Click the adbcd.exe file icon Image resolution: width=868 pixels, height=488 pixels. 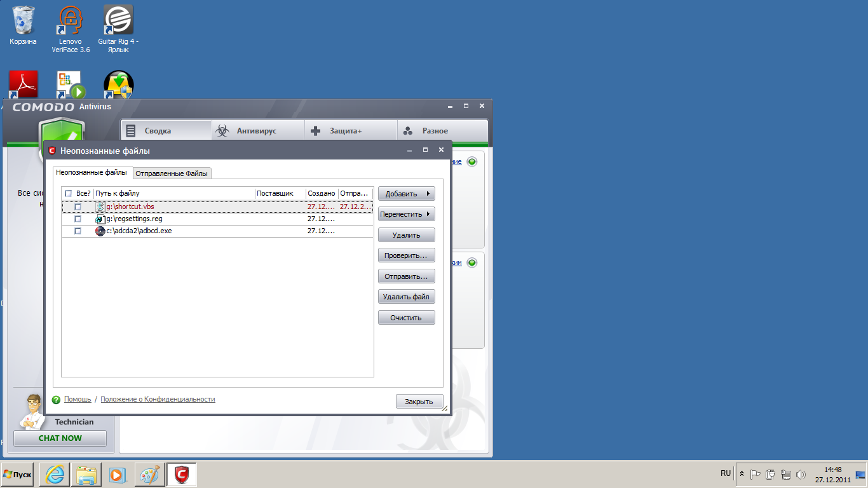100,231
